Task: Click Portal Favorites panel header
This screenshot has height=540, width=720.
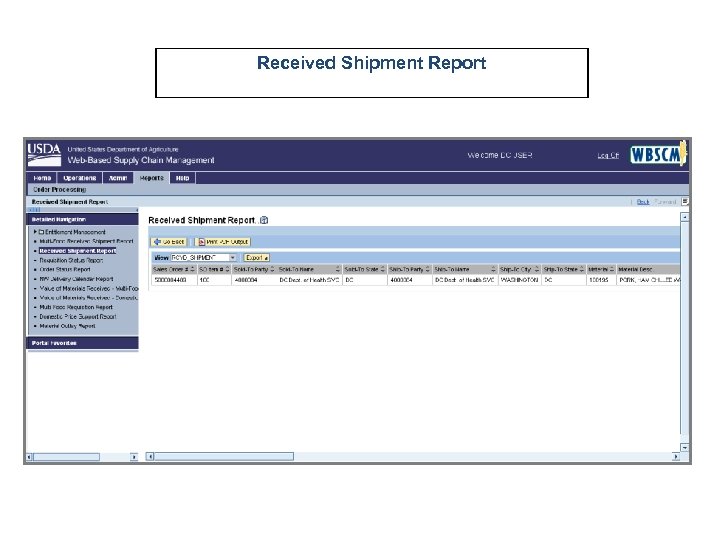Action: pos(83,343)
